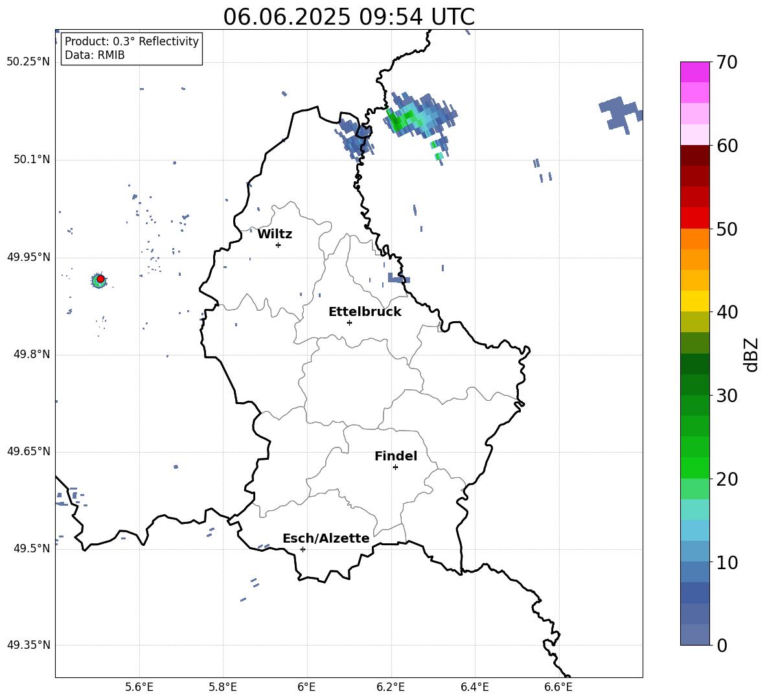Click the 50.1°N latitude label
Viewport: 767px width, 700px height.
(32, 160)
